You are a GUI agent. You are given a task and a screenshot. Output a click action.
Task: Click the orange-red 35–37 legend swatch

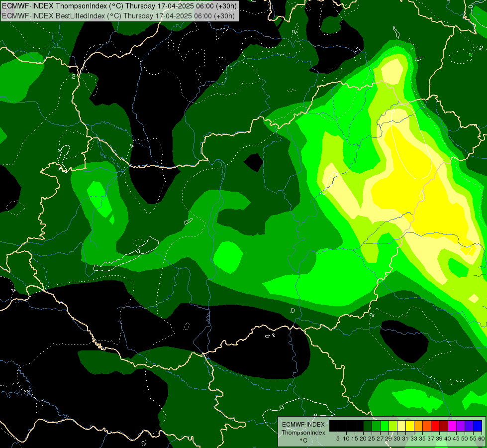coord(427,426)
